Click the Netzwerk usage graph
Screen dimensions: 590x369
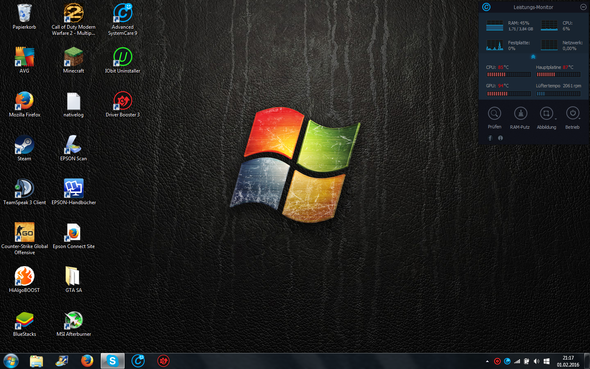click(x=549, y=46)
